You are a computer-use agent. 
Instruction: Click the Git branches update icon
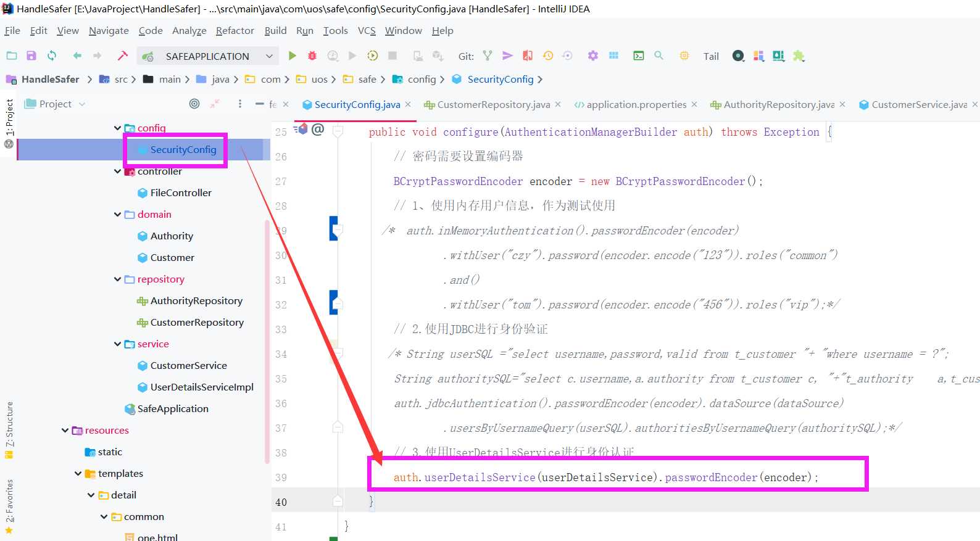tap(488, 56)
